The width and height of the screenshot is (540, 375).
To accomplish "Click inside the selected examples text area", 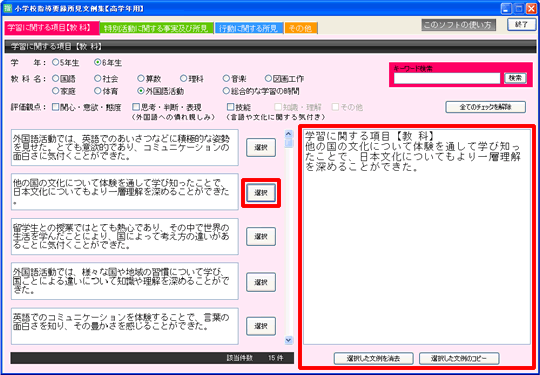I will click(x=417, y=237).
